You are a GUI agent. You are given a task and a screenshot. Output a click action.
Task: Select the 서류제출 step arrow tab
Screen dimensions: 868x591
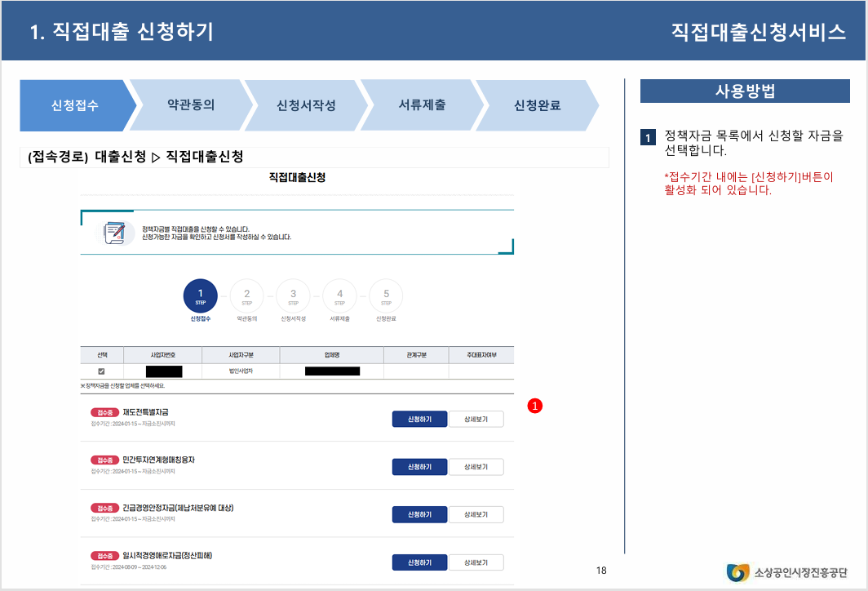tap(420, 105)
